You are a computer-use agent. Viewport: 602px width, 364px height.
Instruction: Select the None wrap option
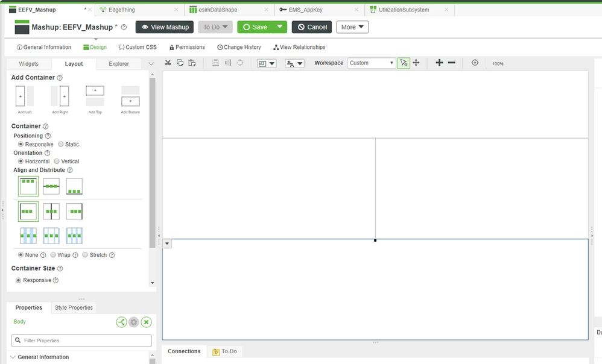pos(21,255)
